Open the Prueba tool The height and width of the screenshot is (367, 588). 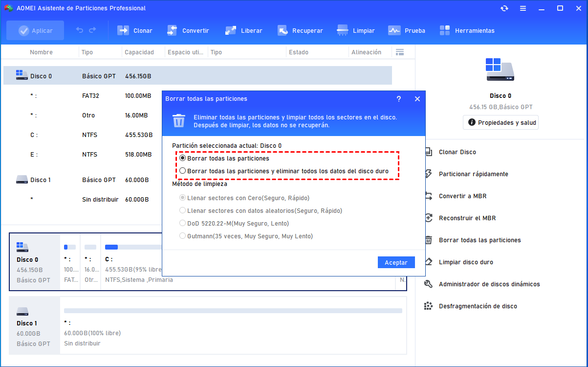[x=407, y=30]
